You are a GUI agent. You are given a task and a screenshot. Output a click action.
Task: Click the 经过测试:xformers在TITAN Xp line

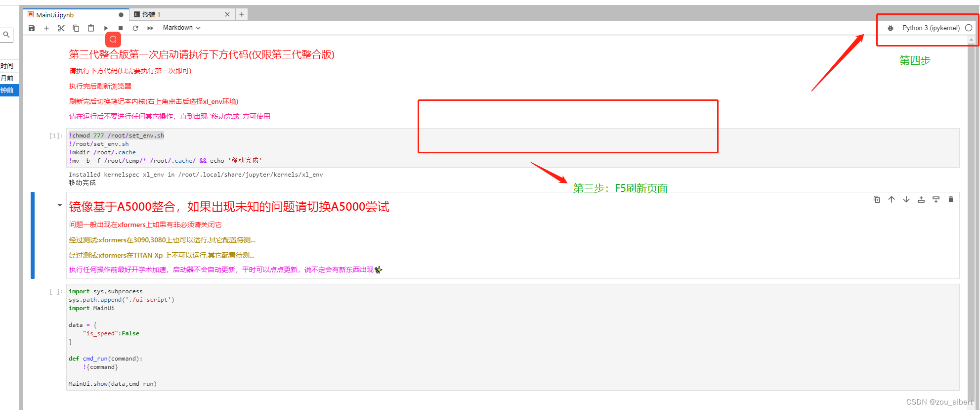[162, 255]
